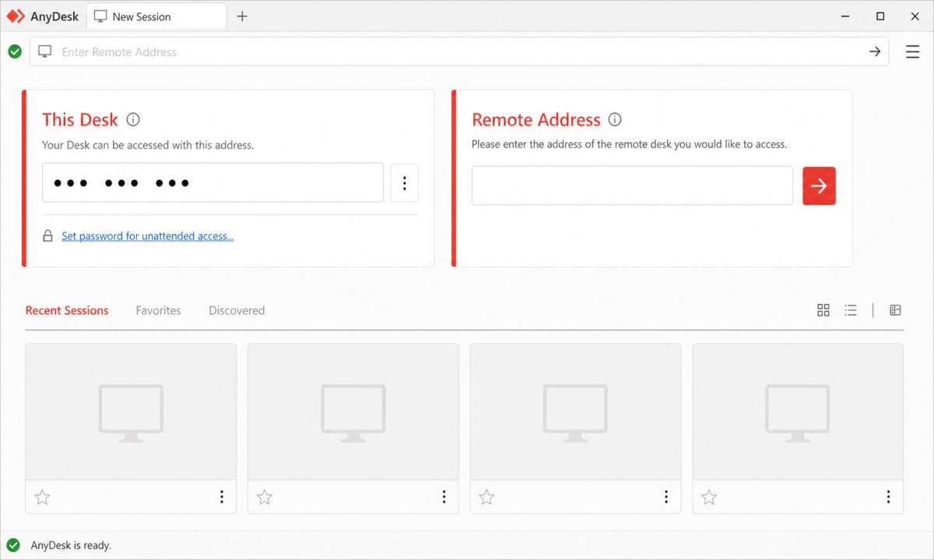Click the monitor icon in address bar
The image size is (934, 560).
tap(45, 51)
